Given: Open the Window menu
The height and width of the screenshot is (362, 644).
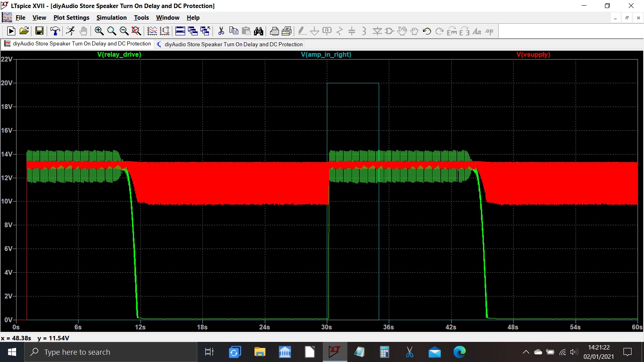Looking at the screenshot, I should pos(168,18).
